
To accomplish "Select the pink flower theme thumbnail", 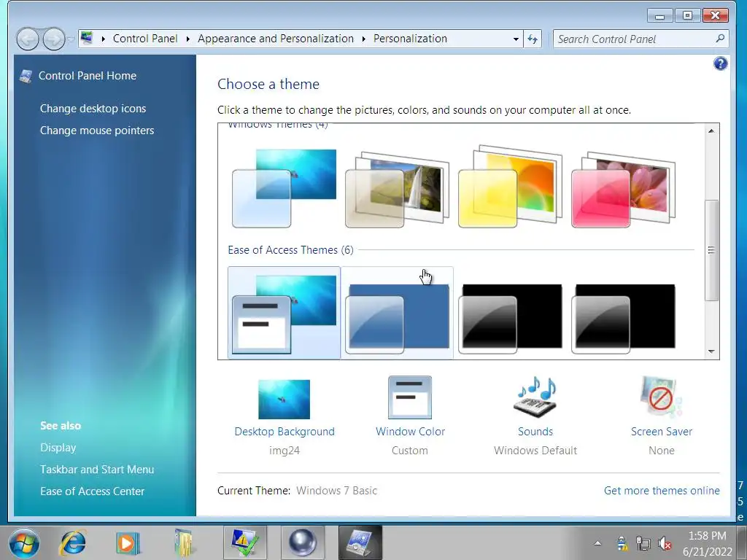I will 623,188.
